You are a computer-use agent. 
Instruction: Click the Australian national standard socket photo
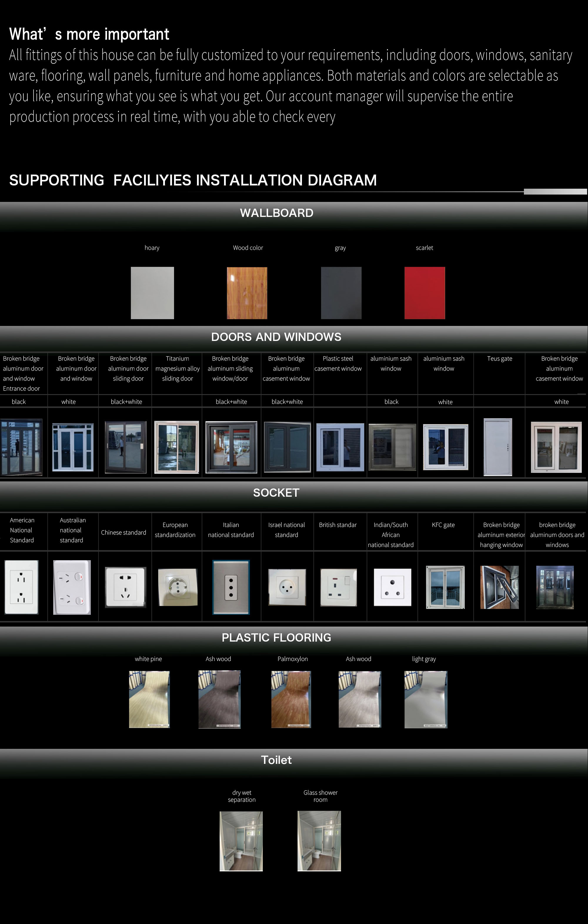[72, 587]
